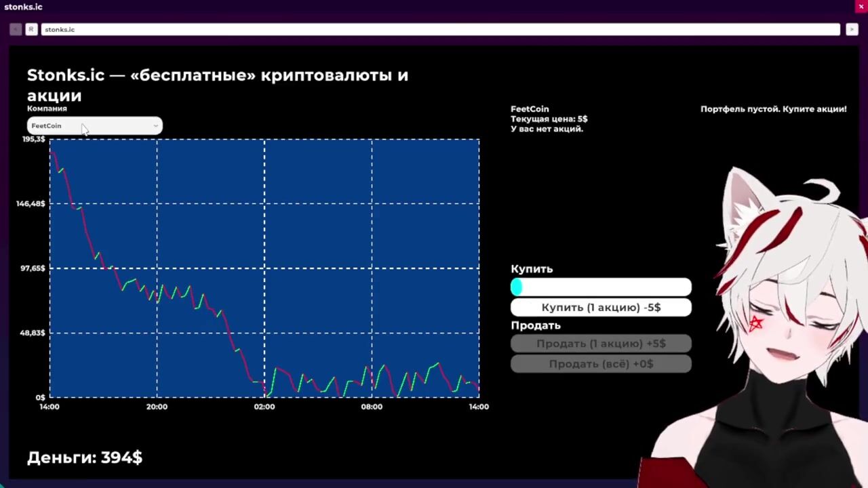Click the 195,3$ top price label
This screenshot has height=488, width=868.
tap(34, 139)
